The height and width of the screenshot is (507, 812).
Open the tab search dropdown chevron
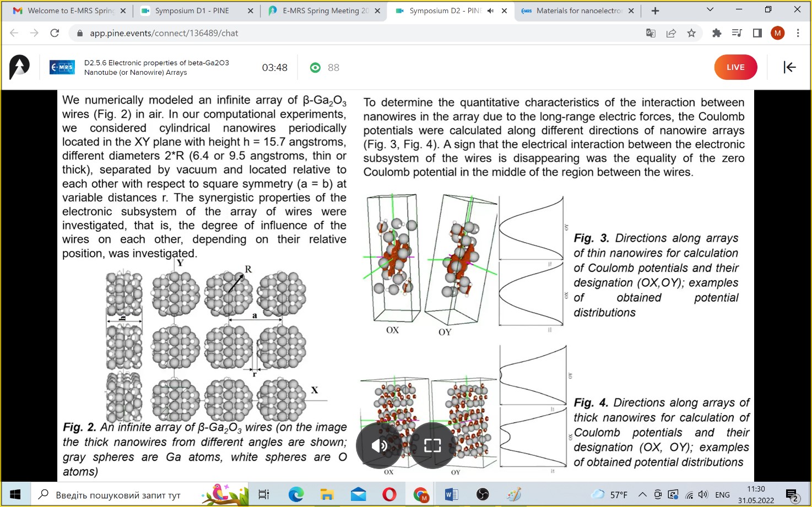click(710, 9)
